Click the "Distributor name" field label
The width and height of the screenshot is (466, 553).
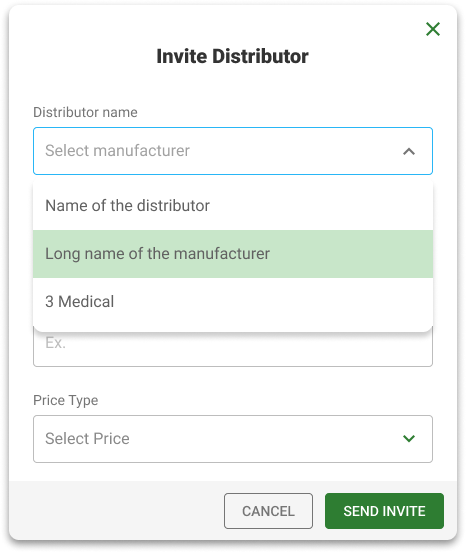(85, 112)
